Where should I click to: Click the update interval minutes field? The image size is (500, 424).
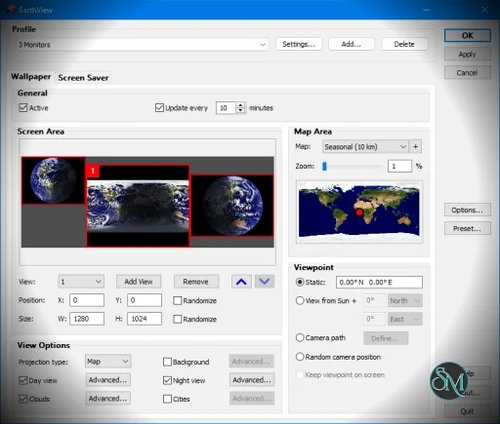pyautogui.click(x=226, y=108)
